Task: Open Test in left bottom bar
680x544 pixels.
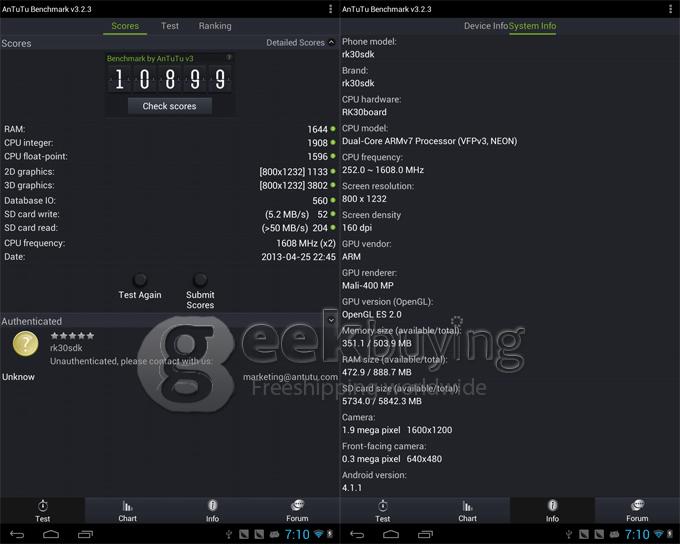Action: click(x=42, y=511)
